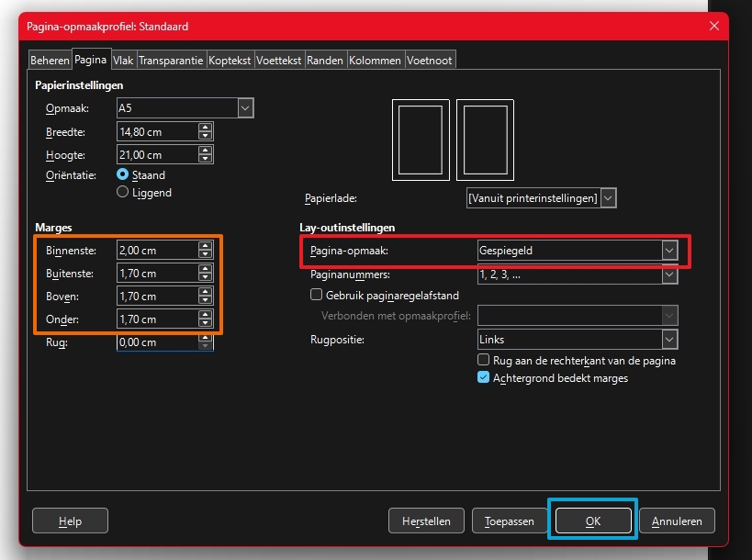Decrease the Onder margin with down arrow
This screenshot has width=752, height=560.
click(x=206, y=323)
